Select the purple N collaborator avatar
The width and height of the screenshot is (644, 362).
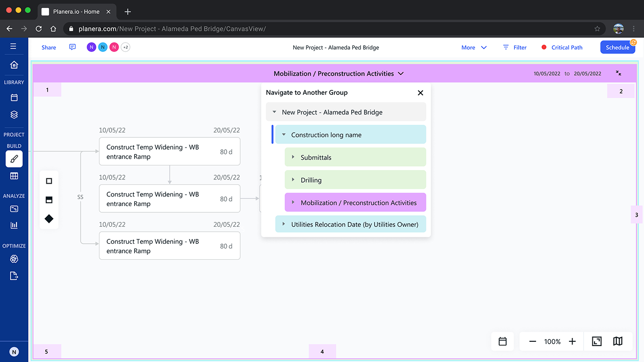(x=92, y=47)
